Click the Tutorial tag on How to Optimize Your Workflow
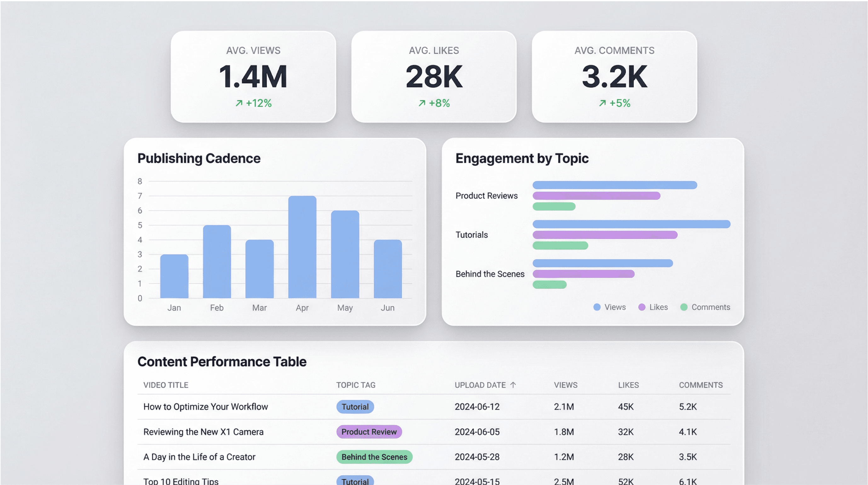 tap(355, 407)
